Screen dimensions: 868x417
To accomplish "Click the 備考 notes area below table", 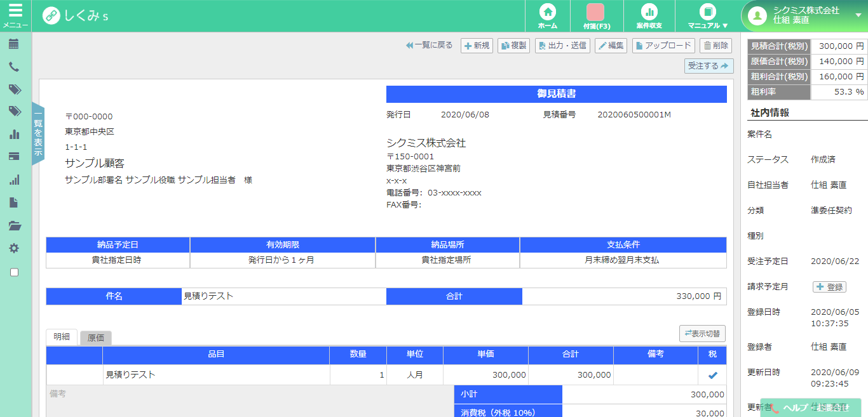I will point(250,401).
